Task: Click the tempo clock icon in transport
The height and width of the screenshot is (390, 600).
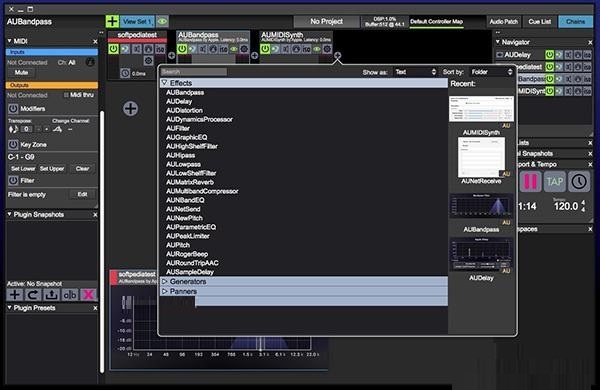Action: point(579,181)
